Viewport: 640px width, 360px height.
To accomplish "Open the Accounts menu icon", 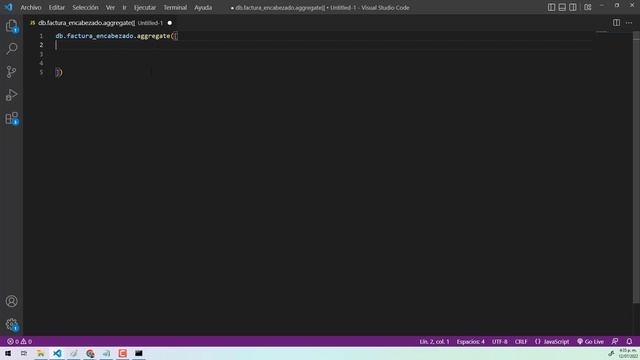I will coord(11,301).
